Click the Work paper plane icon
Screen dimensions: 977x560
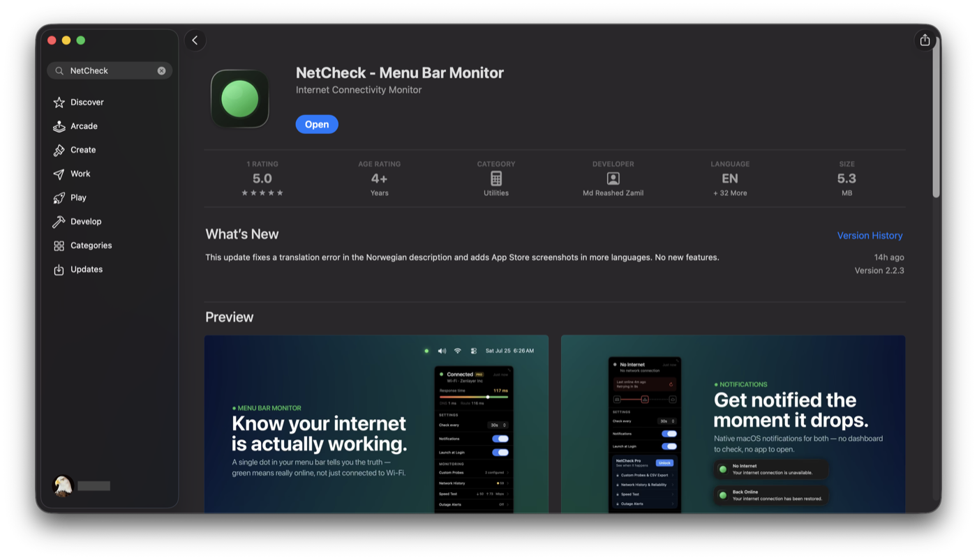pos(59,174)
